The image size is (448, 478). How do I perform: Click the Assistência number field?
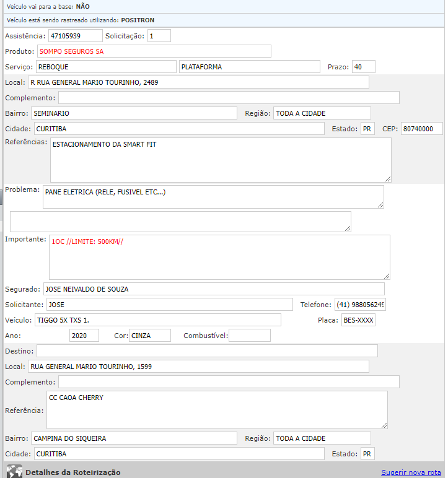(x=74, y=36)
